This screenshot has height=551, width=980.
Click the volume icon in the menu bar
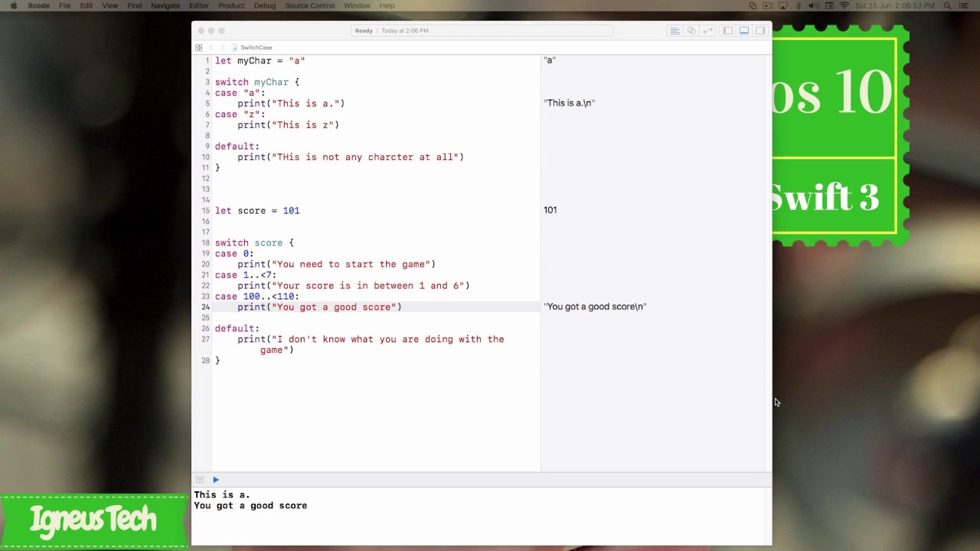tap(814, 5)
